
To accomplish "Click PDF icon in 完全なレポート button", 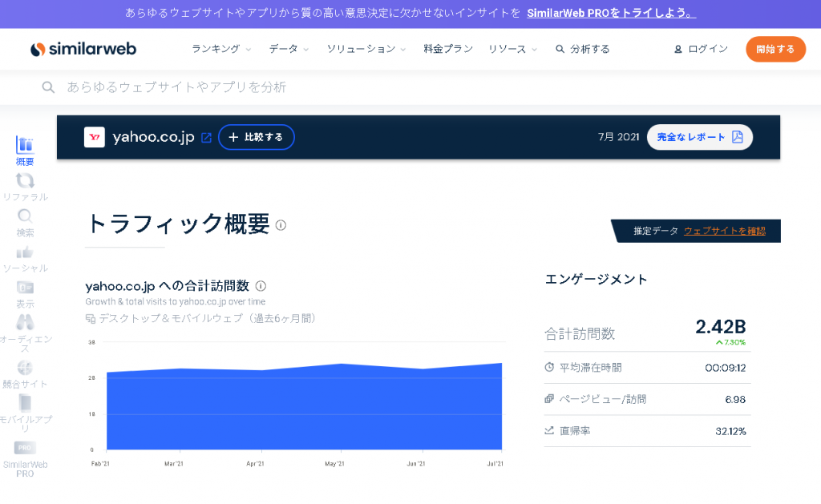I will 738,136.
